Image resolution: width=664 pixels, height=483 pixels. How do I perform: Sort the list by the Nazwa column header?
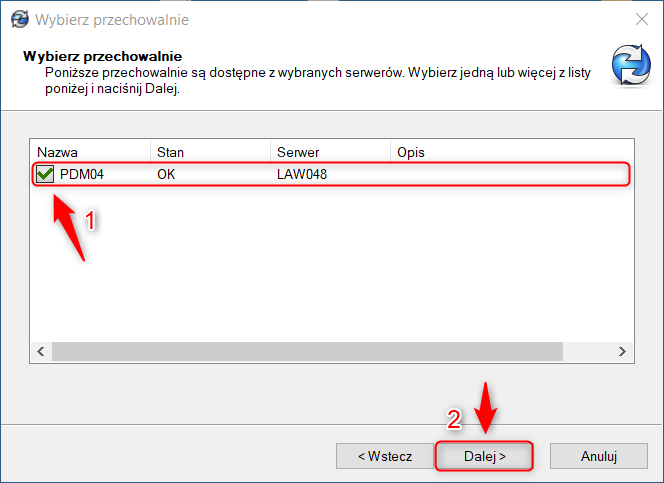point(90,152)
